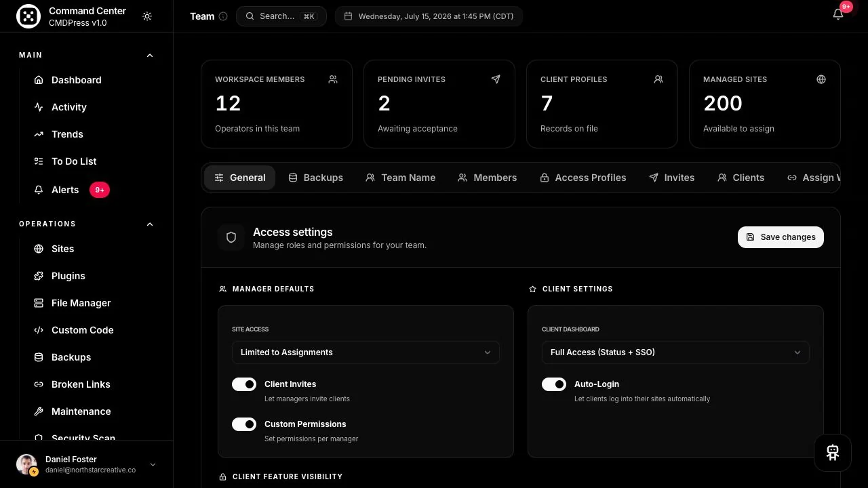Switch to the Backups tab
This screenshot has width=868, height=488.
tap(316, 178)
